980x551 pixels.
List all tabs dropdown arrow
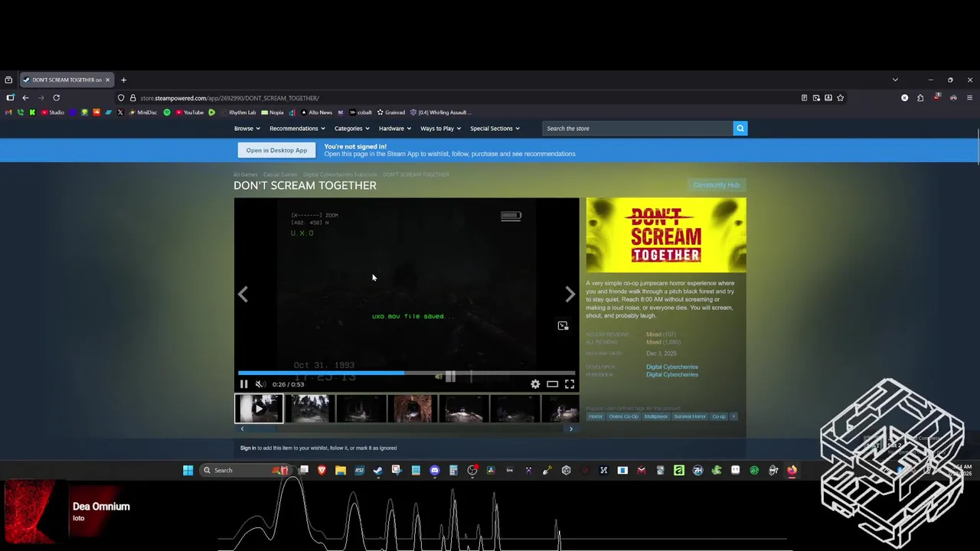coord(895,80)
